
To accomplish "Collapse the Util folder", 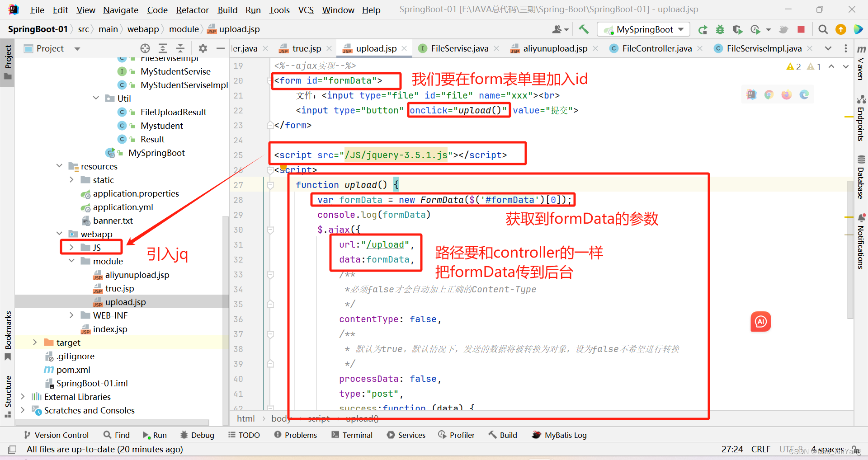I will tap(96, 98).
